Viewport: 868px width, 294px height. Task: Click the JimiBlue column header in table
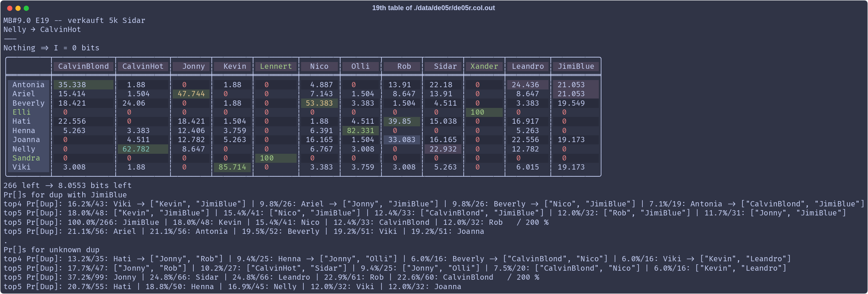click(576, 67)
